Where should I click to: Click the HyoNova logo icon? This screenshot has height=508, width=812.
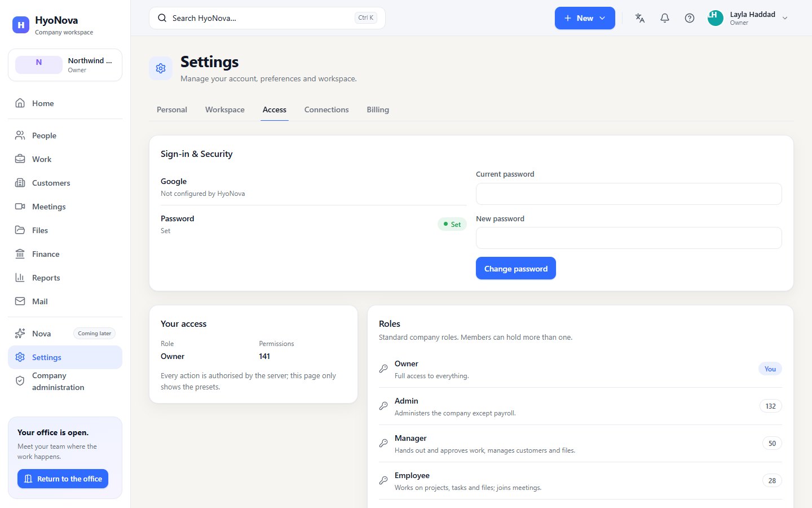(21, 24)
